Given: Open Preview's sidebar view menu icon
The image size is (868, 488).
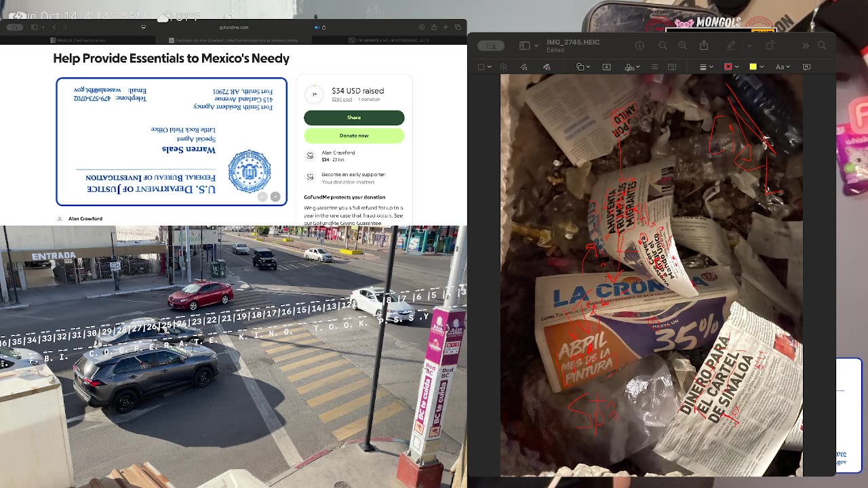Looking at the screenshot, I should coord(524,45).
